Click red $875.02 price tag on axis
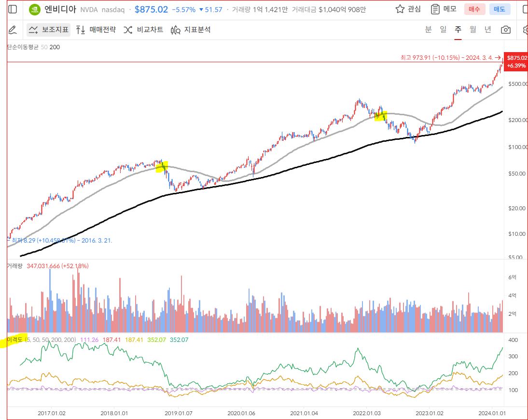 (x=516, y=57)
